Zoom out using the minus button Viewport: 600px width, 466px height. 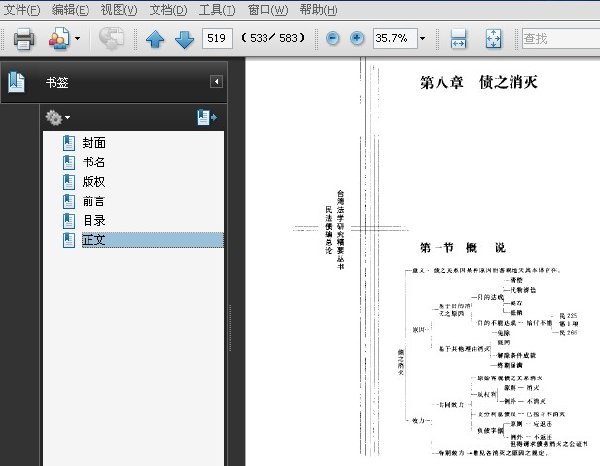coord(333,38)
